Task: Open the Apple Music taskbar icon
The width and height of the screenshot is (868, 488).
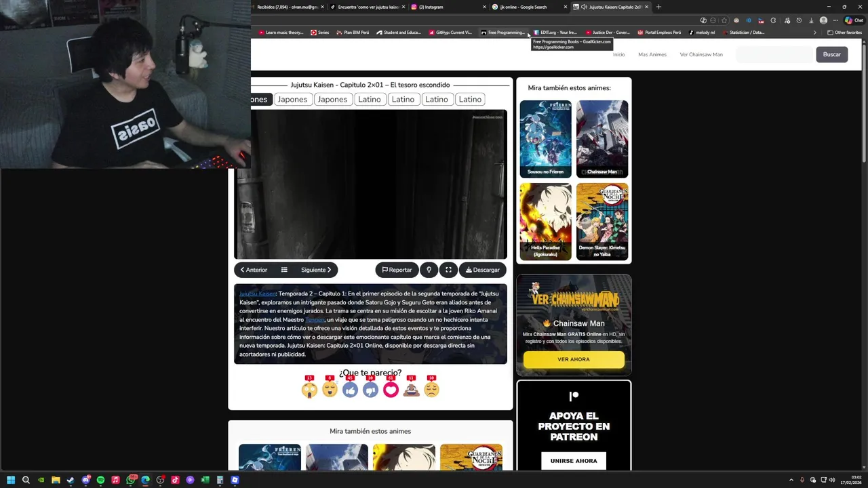Action: tap(115, 480)
